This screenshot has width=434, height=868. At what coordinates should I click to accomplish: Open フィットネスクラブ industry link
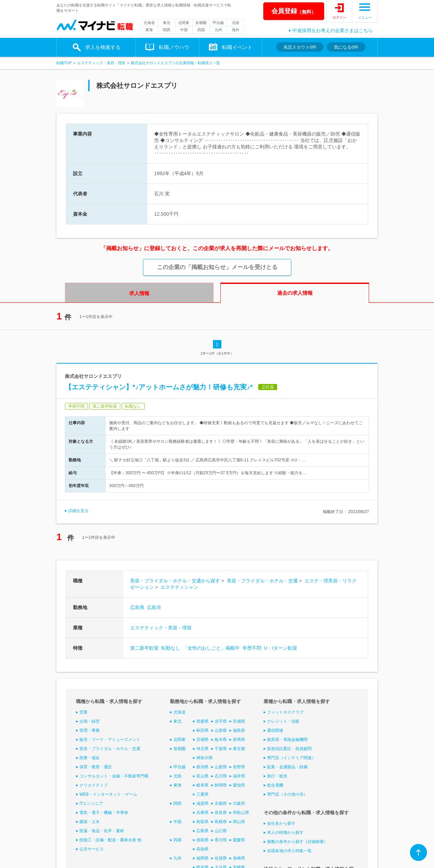[284, 712]
